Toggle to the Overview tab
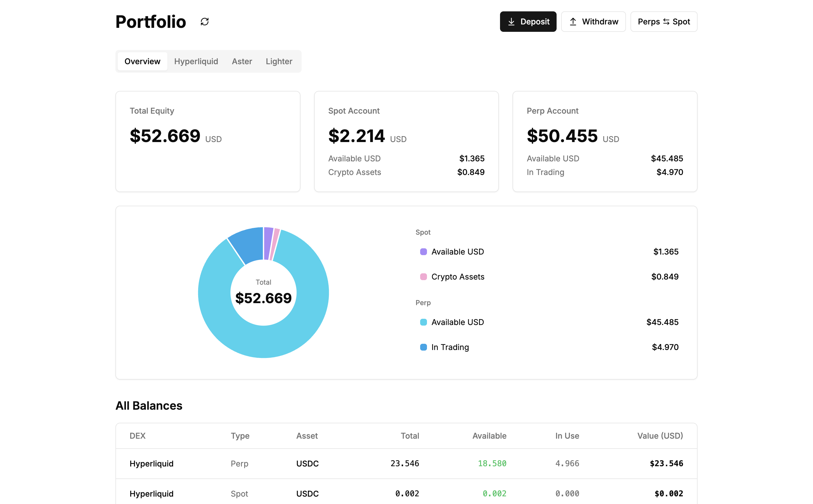Screen dimensions: 813x504 (x=142, y=61)
